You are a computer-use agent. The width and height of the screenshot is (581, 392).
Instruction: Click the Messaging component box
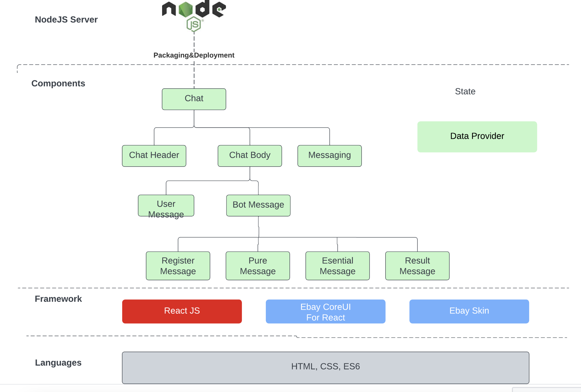[x=329, y=156]
